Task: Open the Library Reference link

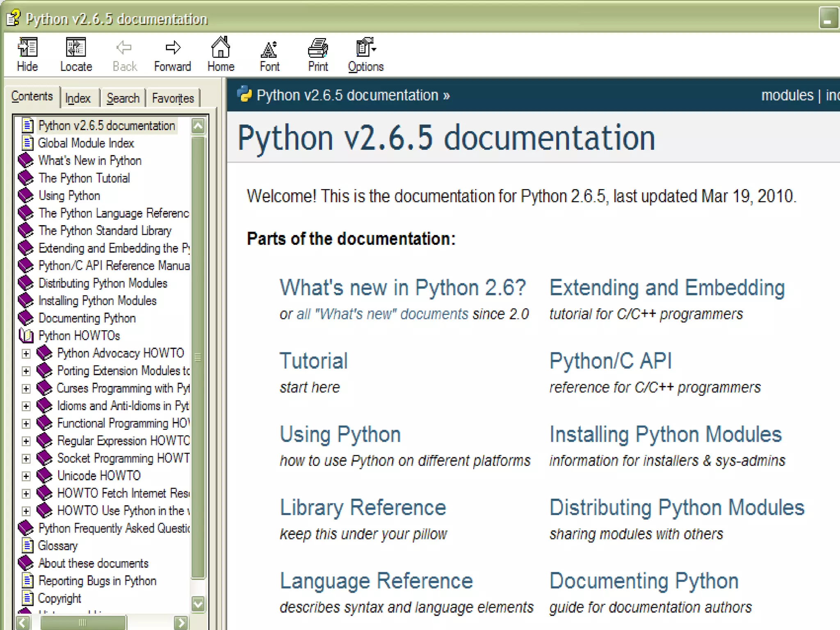Action: click(363, 508)
